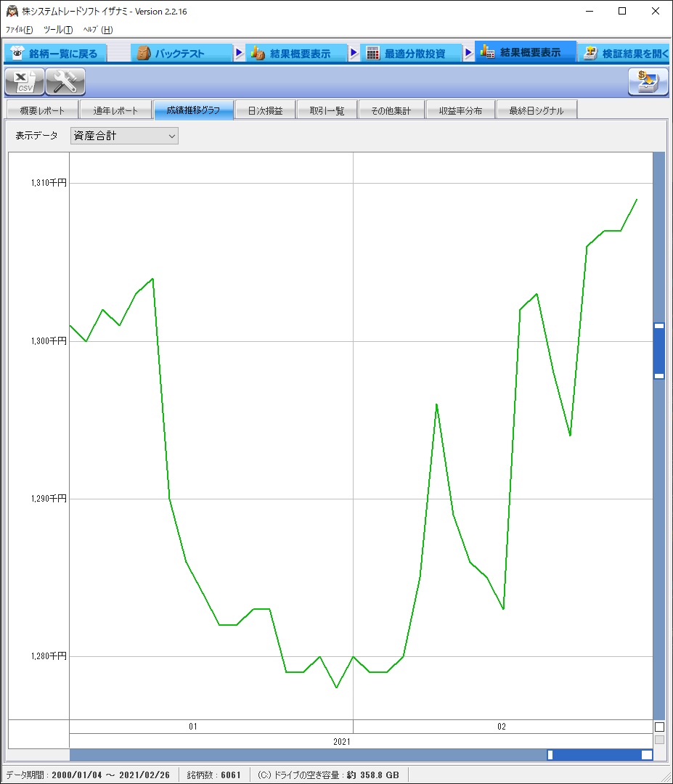The width and height of the screenshot is (673, 784).
Task: Select the 日次損益 tab
Action: 265,110
